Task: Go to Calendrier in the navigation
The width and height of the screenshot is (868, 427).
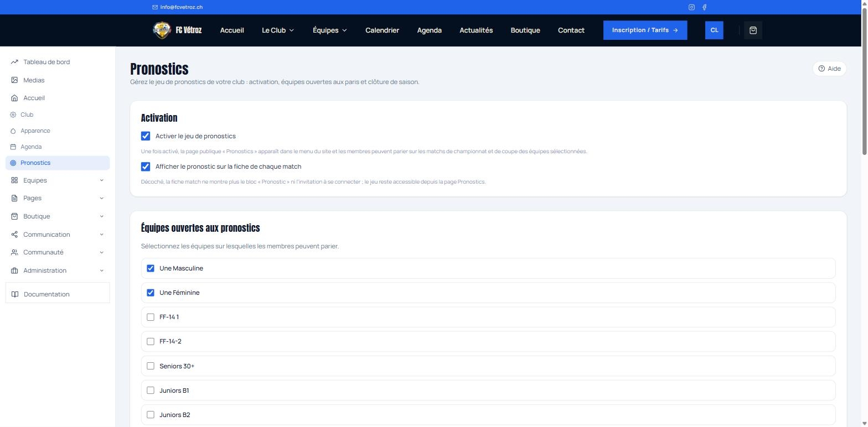Action: click(382, 30)
